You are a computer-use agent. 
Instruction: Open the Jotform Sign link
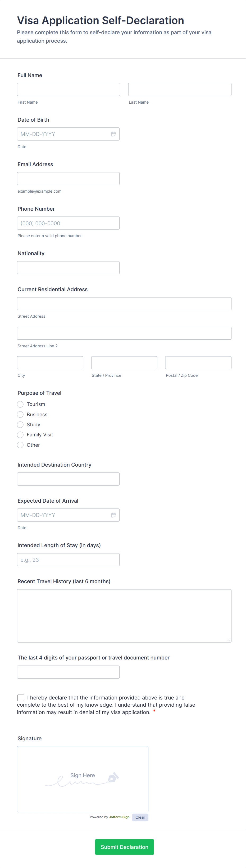pos(119,817)
